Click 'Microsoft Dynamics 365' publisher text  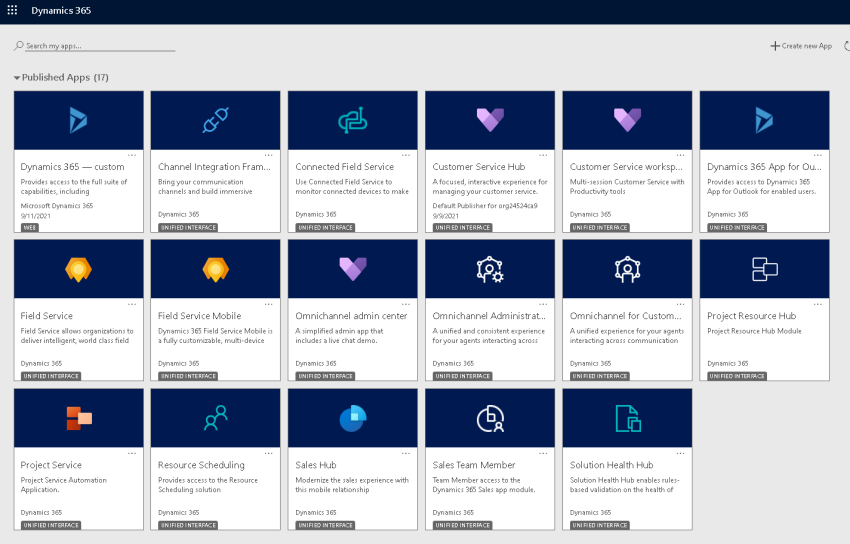57,206
